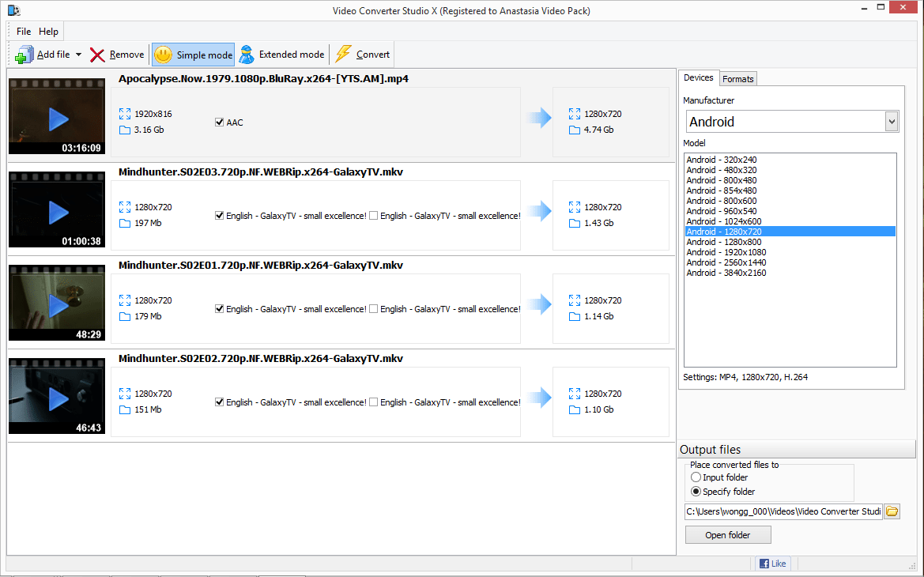
Task: Click the Extended mode person icon
Action: pyautogui.click(x=246, y=54)
